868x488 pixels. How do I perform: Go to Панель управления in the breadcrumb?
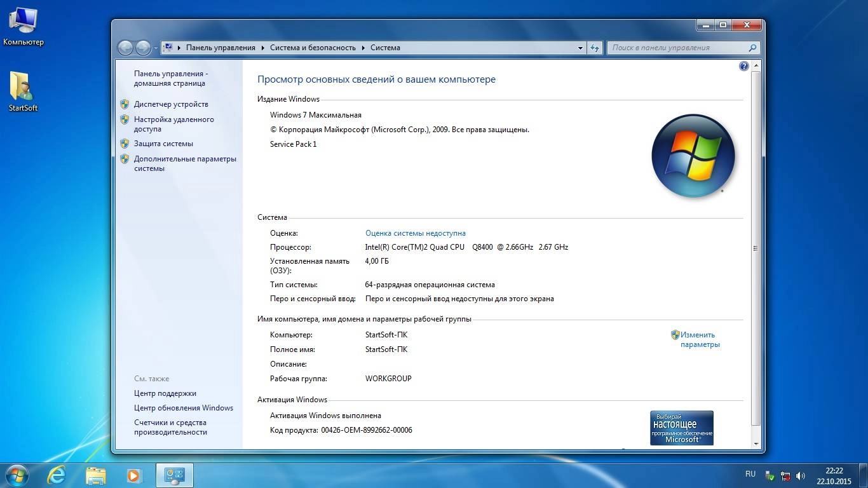[220, 48]
